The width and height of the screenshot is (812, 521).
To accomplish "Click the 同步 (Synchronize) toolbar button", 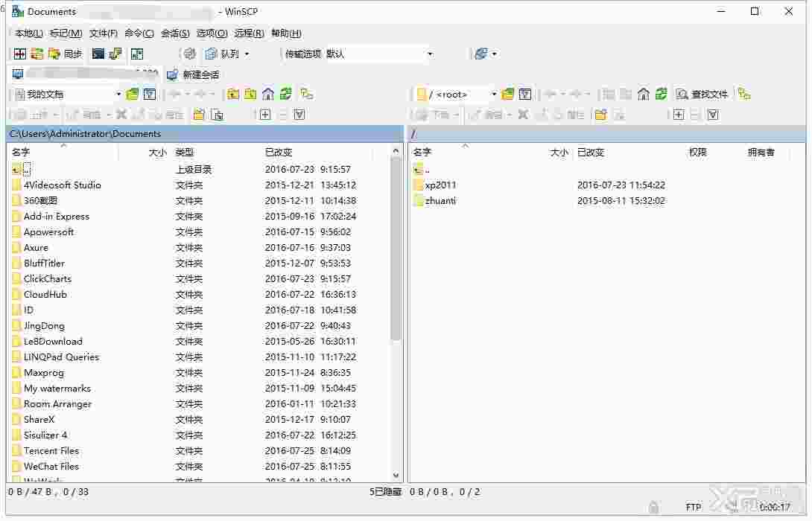I will tap(66, 54).
